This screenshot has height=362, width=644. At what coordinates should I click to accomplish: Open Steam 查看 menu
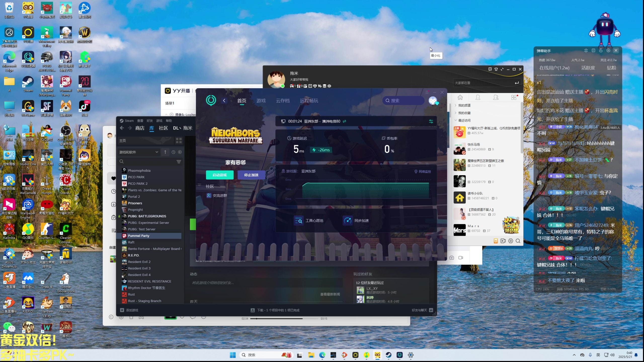pyautogui.click(x=140, y=121)
